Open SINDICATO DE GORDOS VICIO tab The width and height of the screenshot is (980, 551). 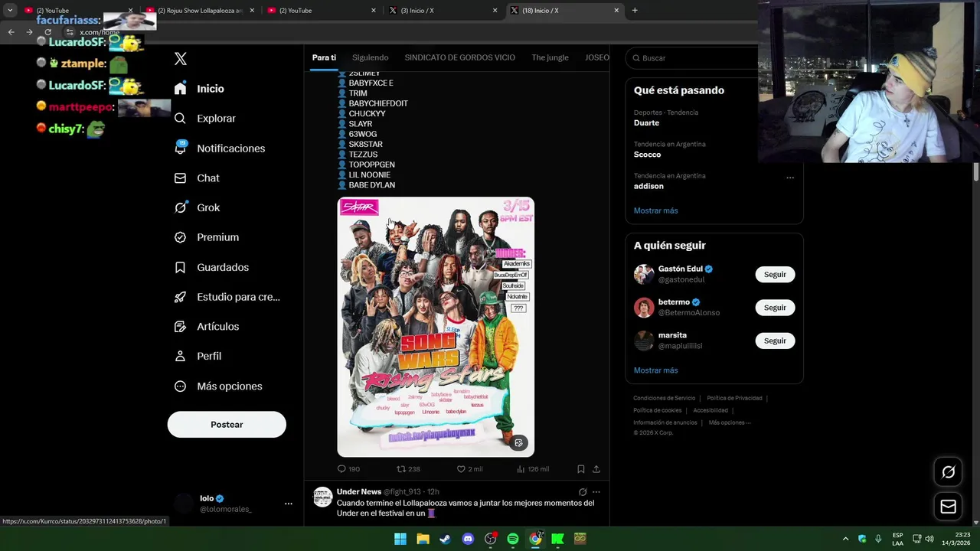pos(459,57)
